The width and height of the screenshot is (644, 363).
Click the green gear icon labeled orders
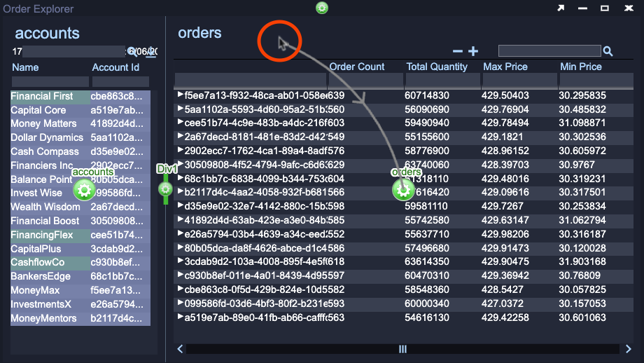tap(403, 189)
